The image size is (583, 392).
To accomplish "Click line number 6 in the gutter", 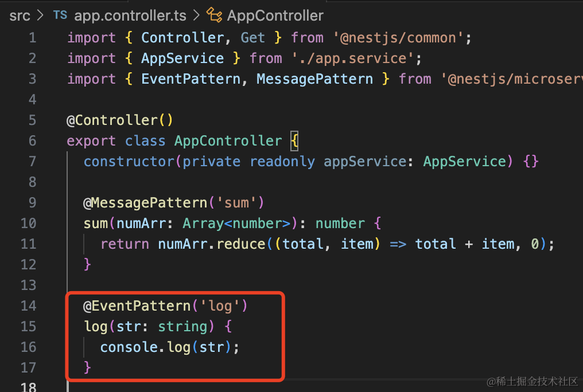I will (x=32, y=141).
